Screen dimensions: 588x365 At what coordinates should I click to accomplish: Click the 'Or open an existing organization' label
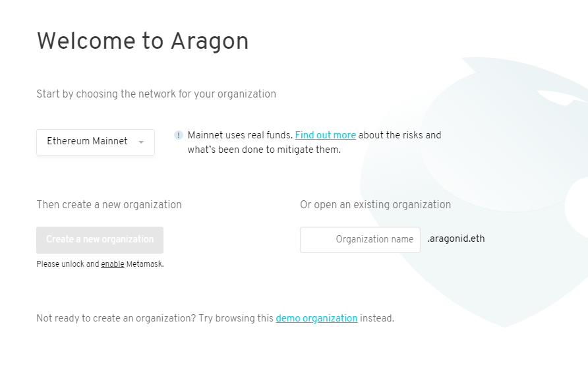pos(375,205)
